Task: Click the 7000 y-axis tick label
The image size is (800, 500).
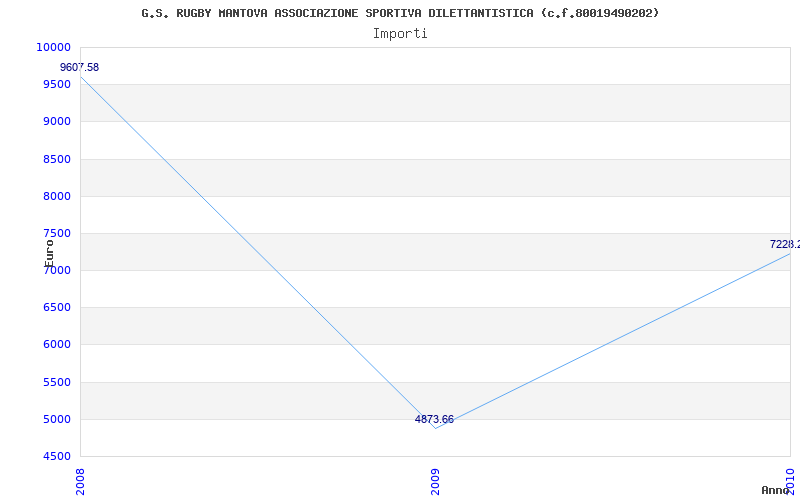Action: 56,270
